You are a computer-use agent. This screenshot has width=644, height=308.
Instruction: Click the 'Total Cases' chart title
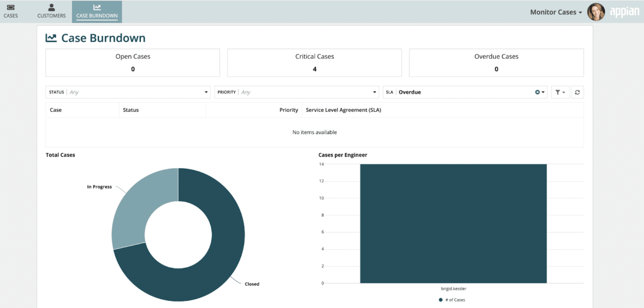[x=61, y=155]
